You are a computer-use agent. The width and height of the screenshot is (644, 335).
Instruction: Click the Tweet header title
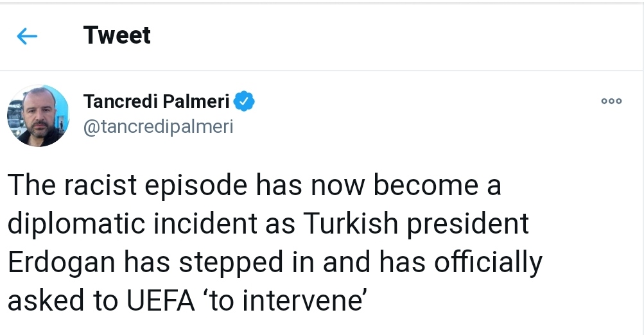pyautogui.click(x=117, y=35)
